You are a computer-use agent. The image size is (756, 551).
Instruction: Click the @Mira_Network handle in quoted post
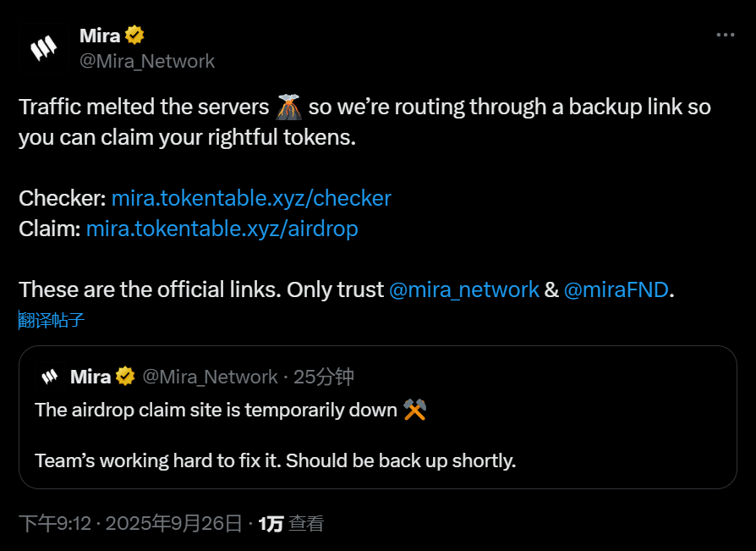(210, 377)
